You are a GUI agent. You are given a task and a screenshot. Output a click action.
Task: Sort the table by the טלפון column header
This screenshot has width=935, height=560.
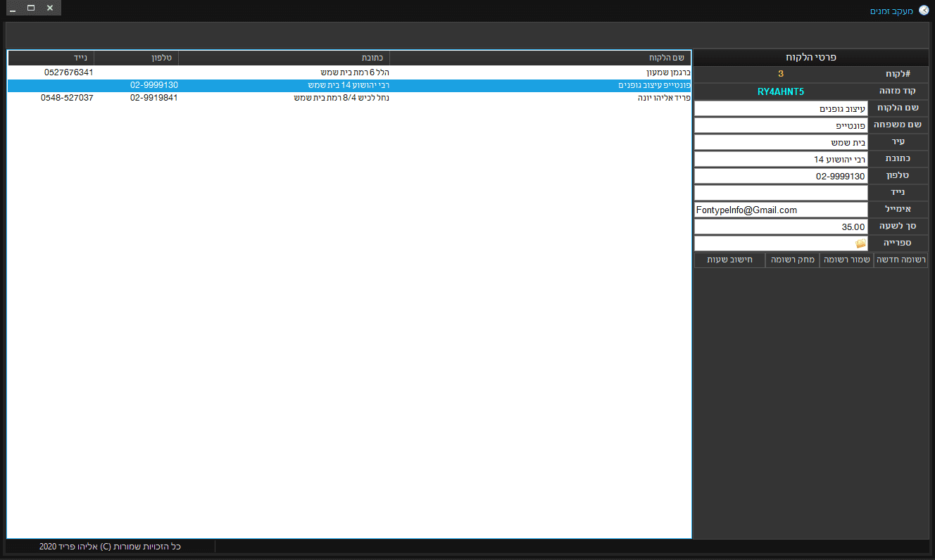click(x=137, y=58)
